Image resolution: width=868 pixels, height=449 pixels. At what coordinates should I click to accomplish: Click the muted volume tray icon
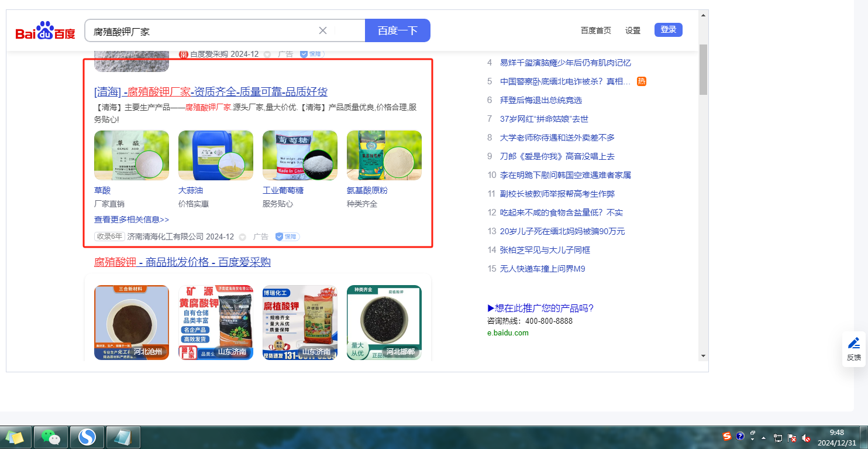806,437
